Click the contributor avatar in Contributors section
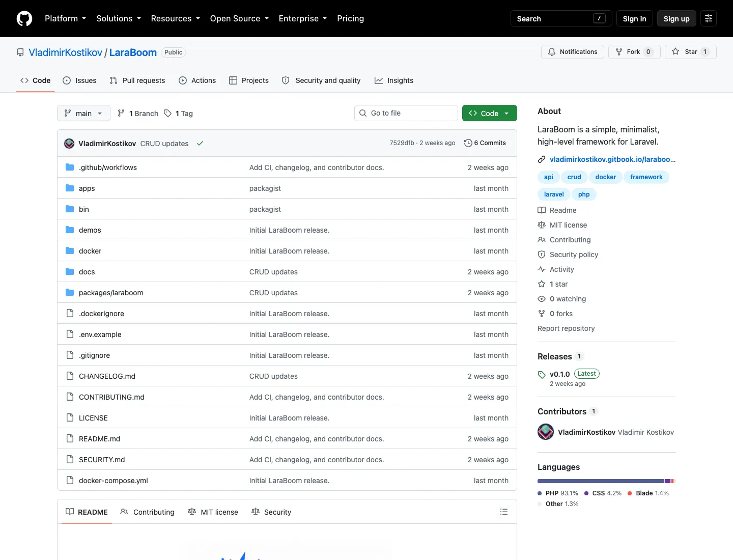 pyautogui.click(x=546, y=432)
